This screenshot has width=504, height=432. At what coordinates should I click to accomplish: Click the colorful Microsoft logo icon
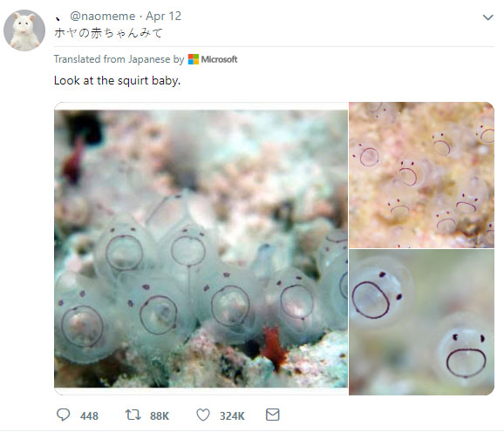coord(194,59)
